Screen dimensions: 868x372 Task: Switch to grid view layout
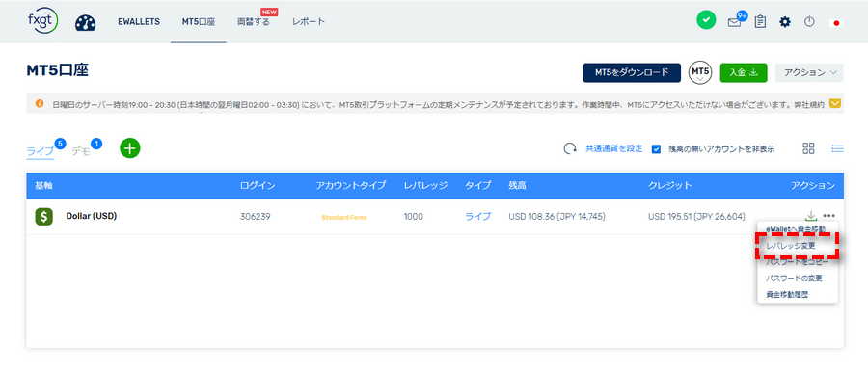tap(809, 148)
